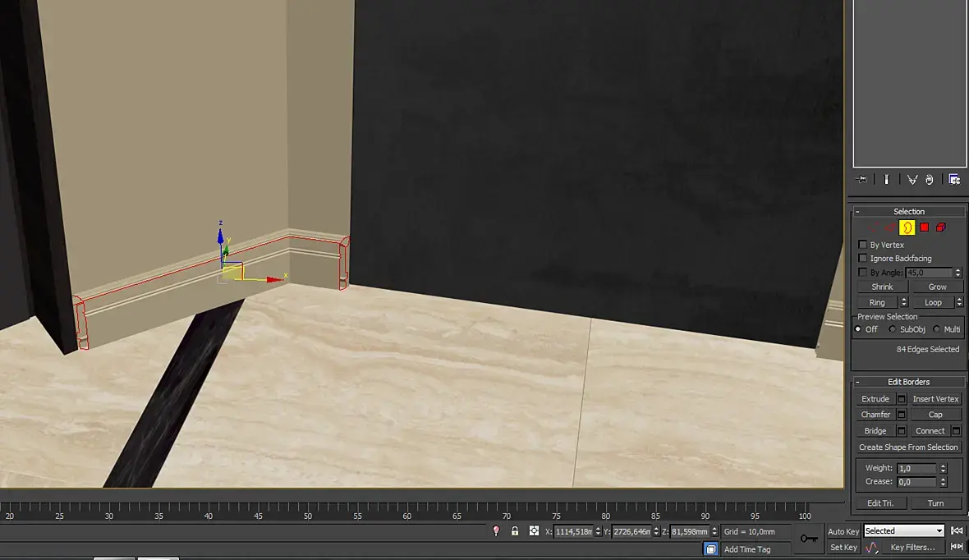Click the Connect button
Viewport: 969px width, 560px height.
point(930,431)
